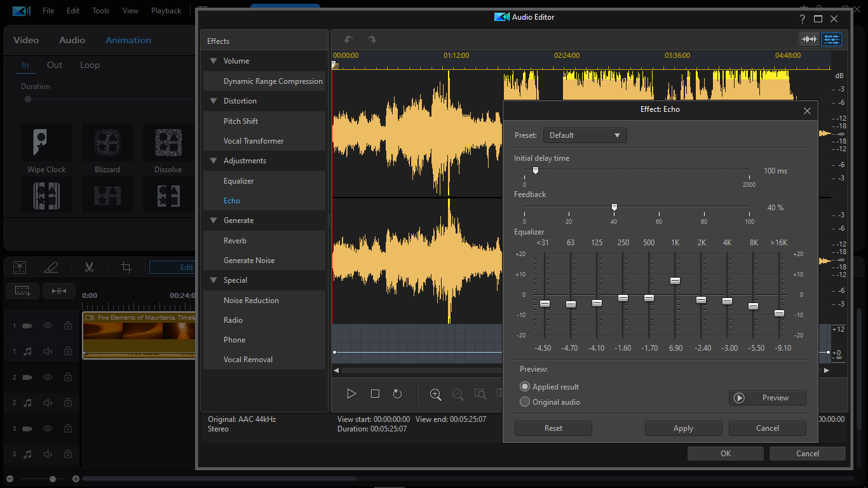
Task: Click the Play button in Audio Editor
Action: (351, 394)
